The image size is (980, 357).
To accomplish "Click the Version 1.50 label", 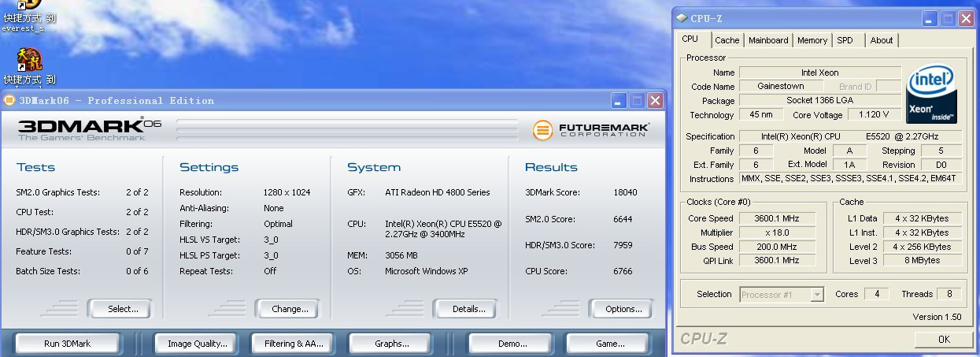I will coord(937,317).
